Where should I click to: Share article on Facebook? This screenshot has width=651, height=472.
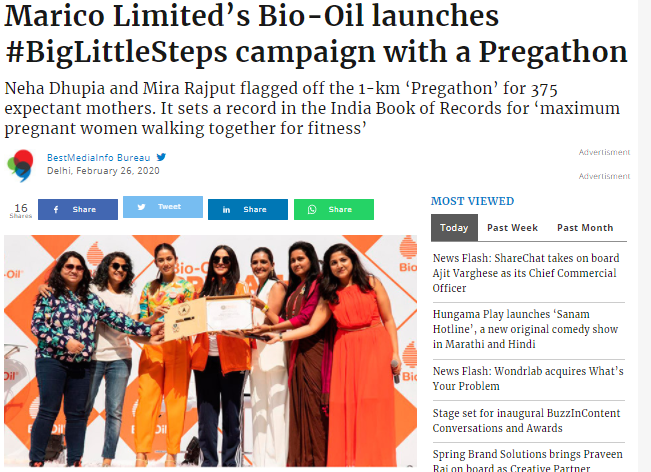[x=78, y=210]
